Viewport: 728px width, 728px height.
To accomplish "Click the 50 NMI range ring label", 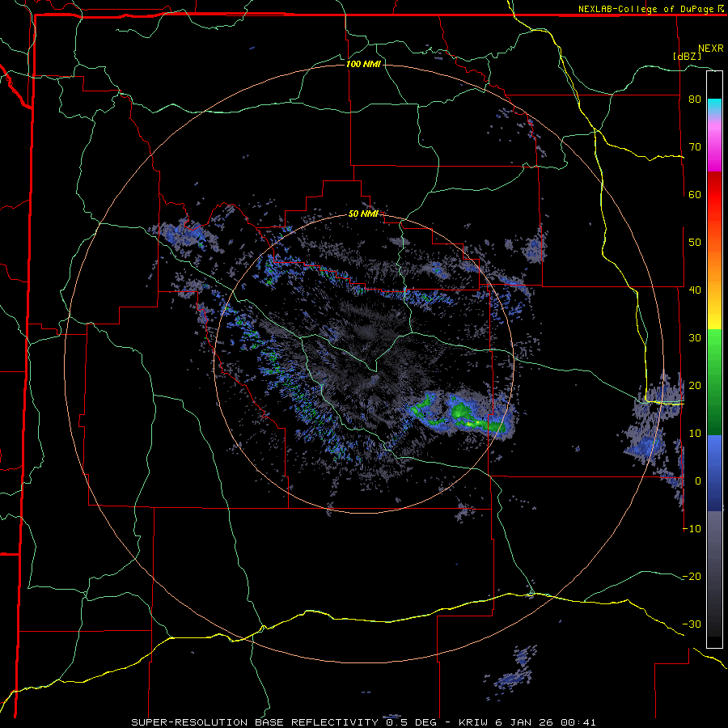I will pos(363,214).
